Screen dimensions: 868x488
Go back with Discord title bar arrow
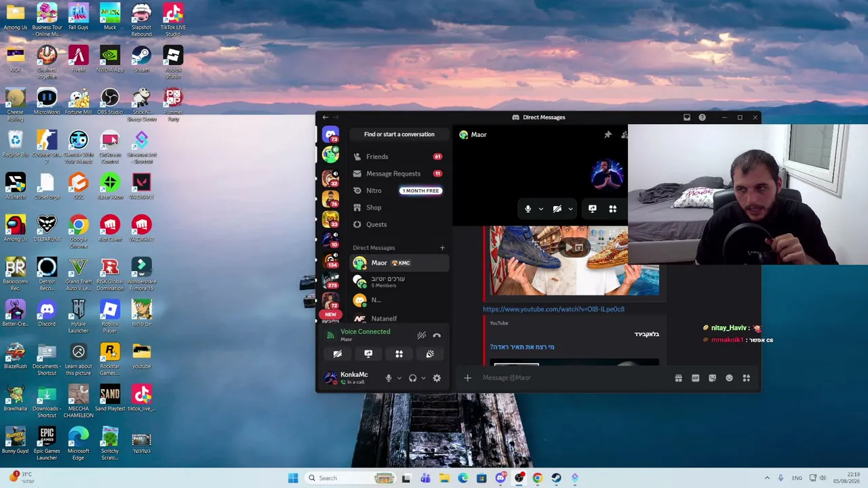tap(325, 117)
